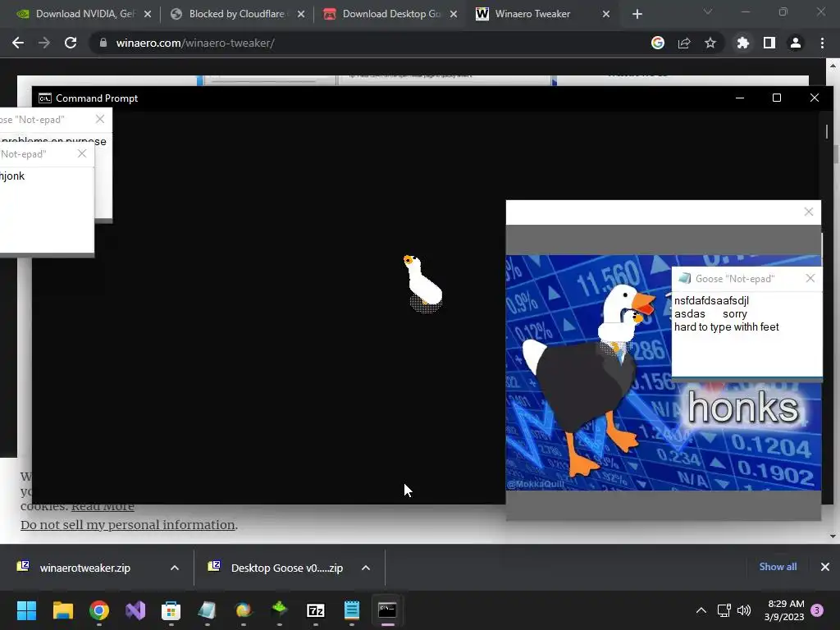
Task: Expand winaerotweaker.zip download options
Action: pos(175,568)
